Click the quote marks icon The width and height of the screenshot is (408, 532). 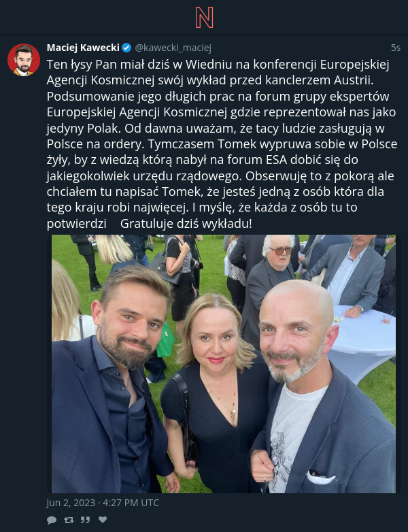(86, 520)
